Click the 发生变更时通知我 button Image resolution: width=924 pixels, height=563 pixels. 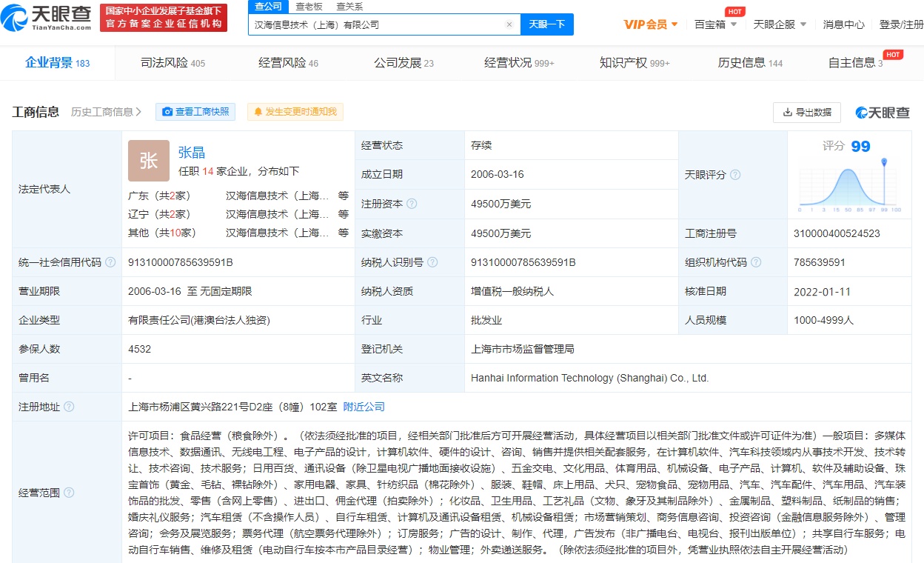(x=295, y=112)
